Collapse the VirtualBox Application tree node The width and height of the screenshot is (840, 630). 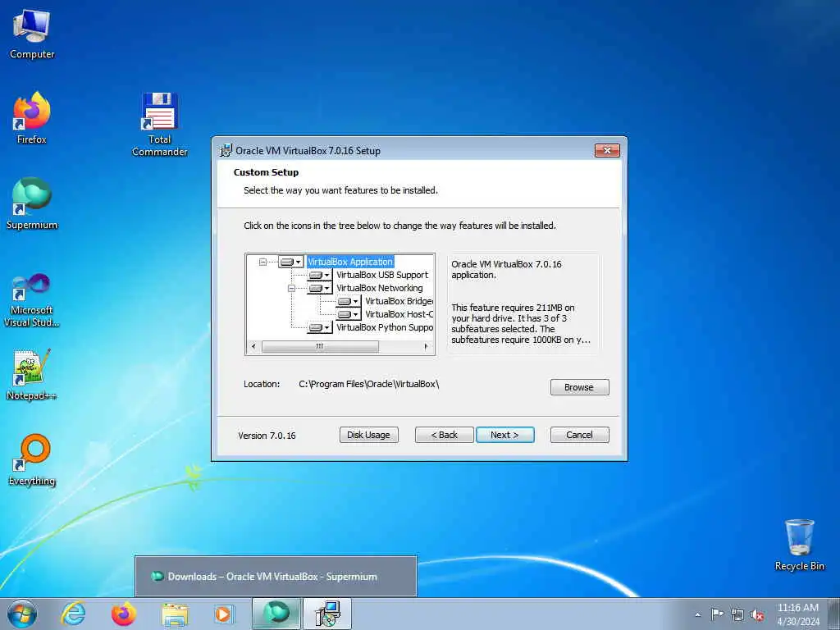[262, 262]
